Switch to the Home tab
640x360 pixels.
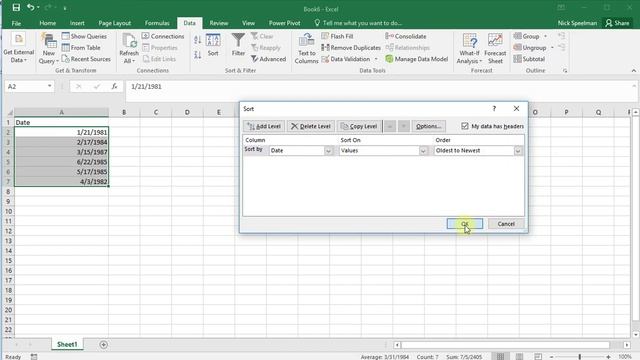48,23
